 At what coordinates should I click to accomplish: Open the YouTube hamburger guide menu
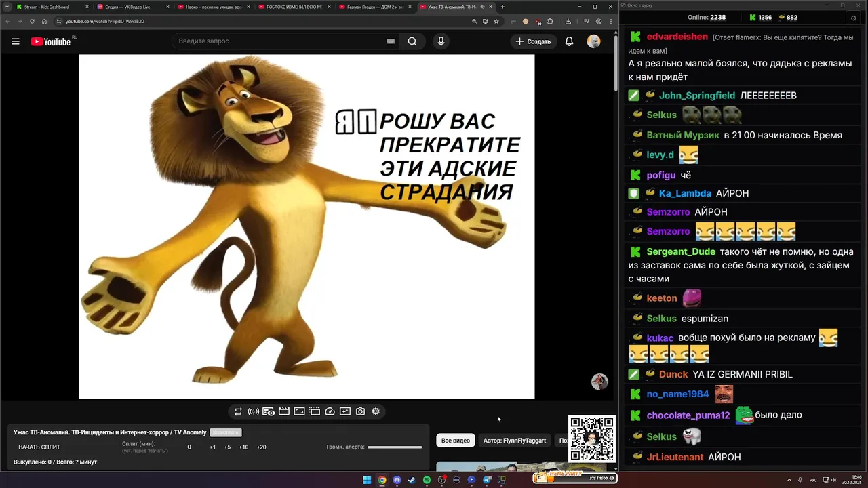tap(16, 41)
